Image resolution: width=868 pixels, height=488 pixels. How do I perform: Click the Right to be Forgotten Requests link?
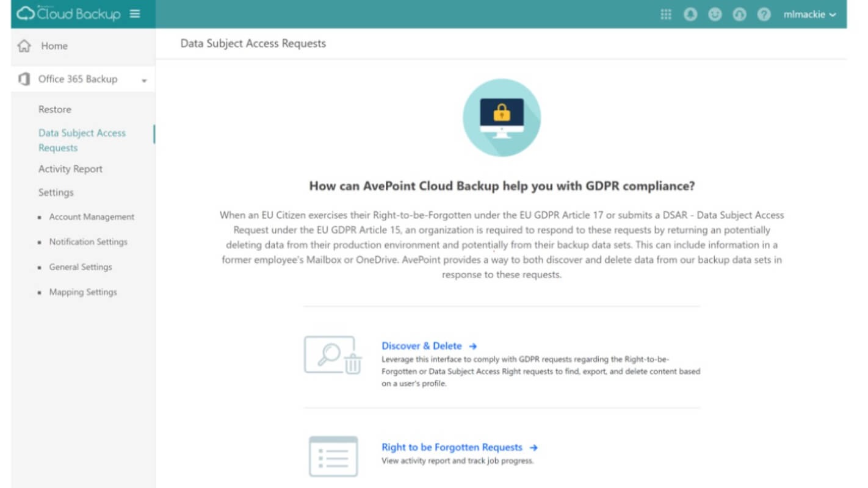click(452, 447)
